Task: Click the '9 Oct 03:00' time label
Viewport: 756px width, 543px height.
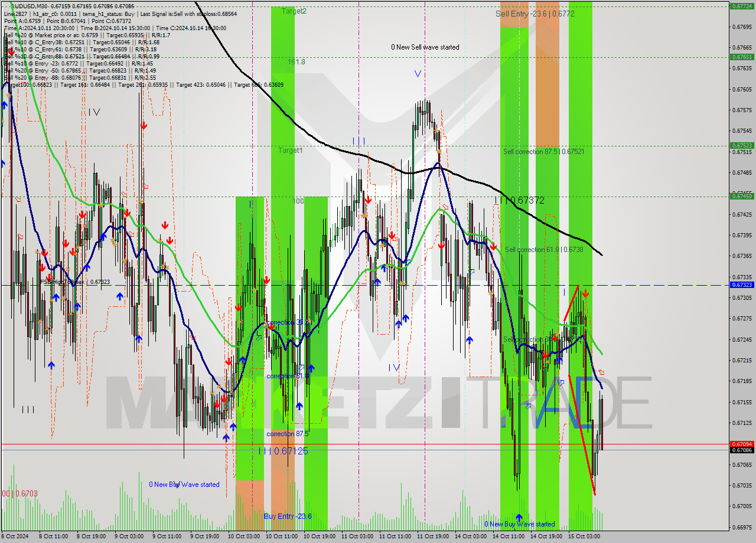Action: tap(129, 537)
